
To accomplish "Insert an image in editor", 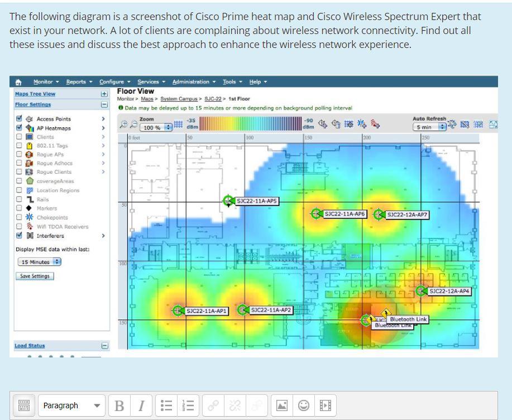I will click(x=282, y=405).
